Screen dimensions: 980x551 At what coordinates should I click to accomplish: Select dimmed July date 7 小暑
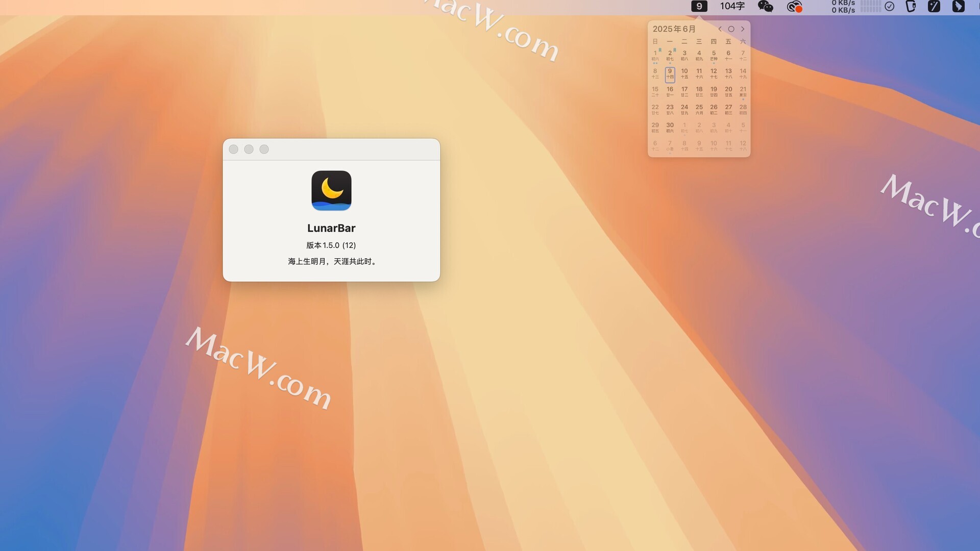(x=670, y=146)
